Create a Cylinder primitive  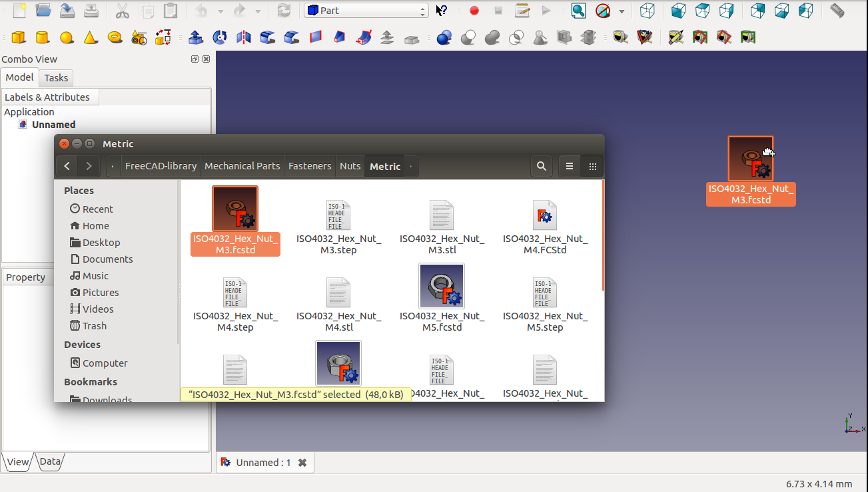click(43, 37)
